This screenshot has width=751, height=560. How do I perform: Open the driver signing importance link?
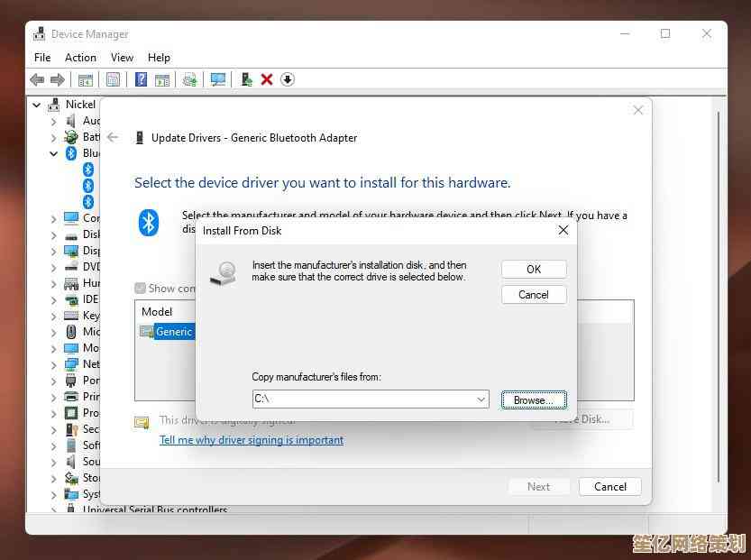tap(251, 440)
